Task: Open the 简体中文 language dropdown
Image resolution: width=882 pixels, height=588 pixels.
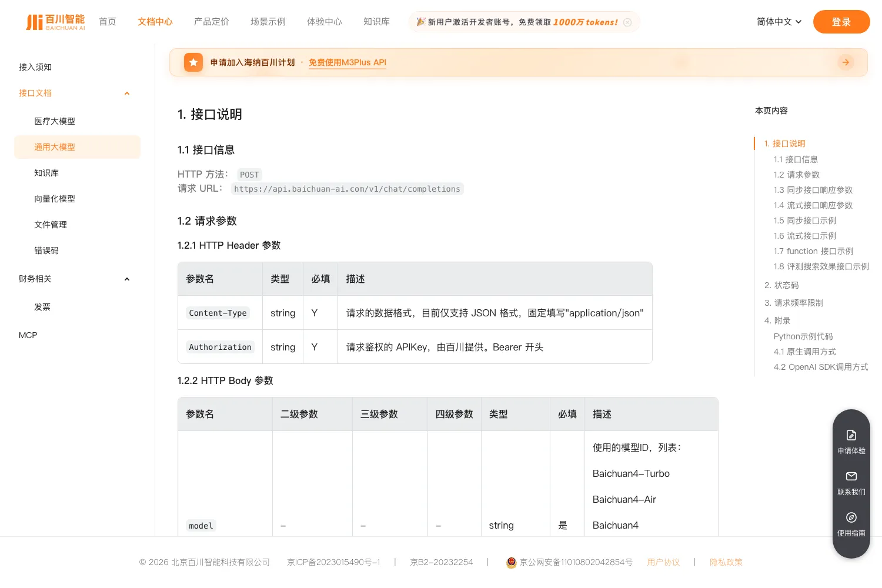Action: pyautogui.click(x=779, y=22)
